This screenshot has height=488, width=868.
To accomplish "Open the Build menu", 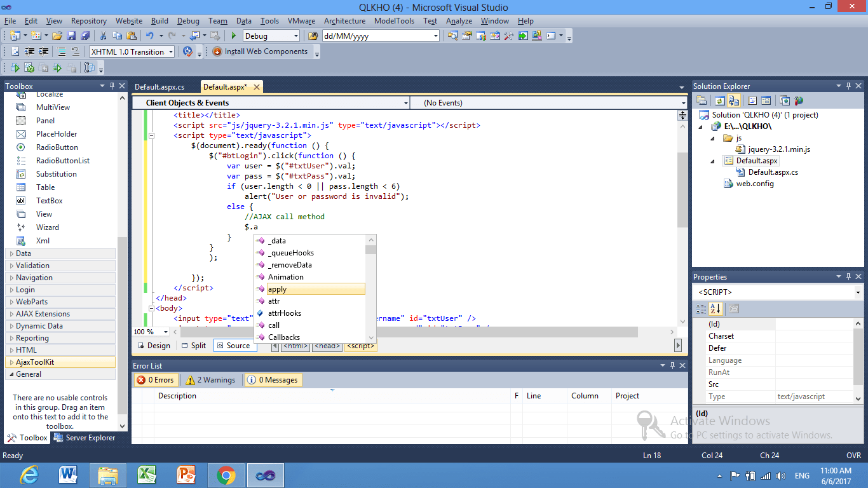I will tap(159, 21).
